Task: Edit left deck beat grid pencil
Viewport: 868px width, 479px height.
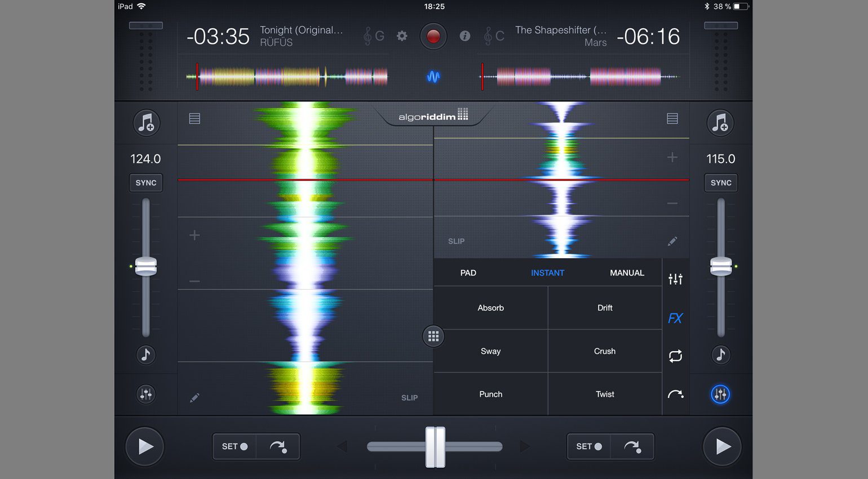Action: pos(194,398)
